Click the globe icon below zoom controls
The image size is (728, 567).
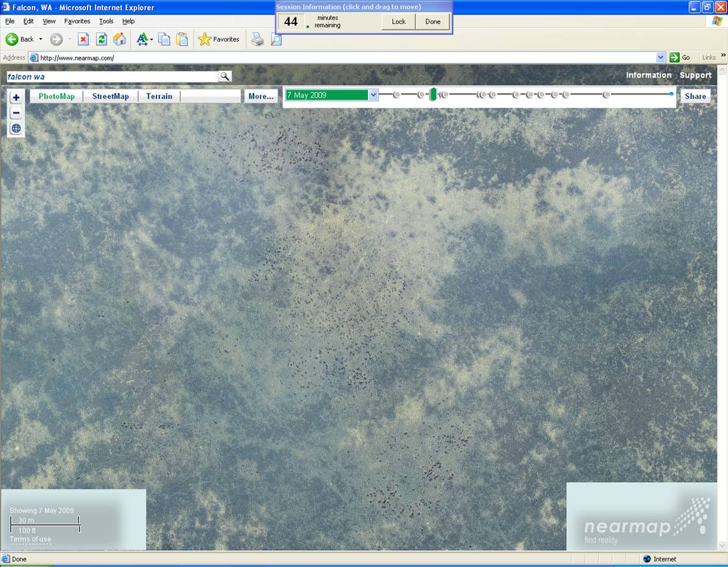click(x=16, y=128)
